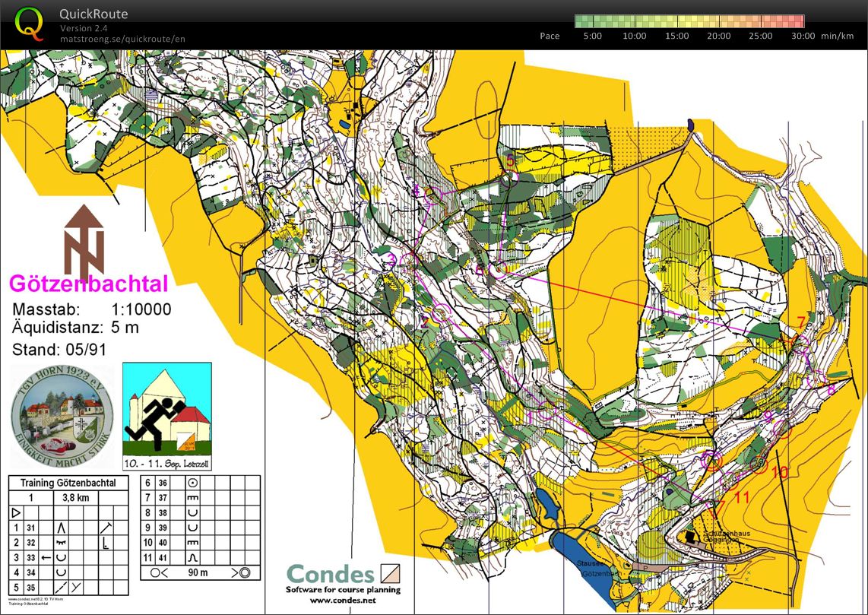Click the running orienteer event logo
Screen dimensions: 868x615
[x=166, y=417]
